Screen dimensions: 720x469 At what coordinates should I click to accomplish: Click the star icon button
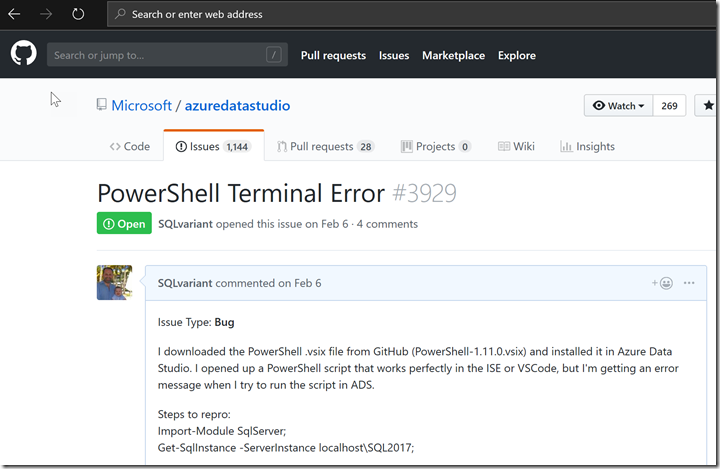pos(708,105)
